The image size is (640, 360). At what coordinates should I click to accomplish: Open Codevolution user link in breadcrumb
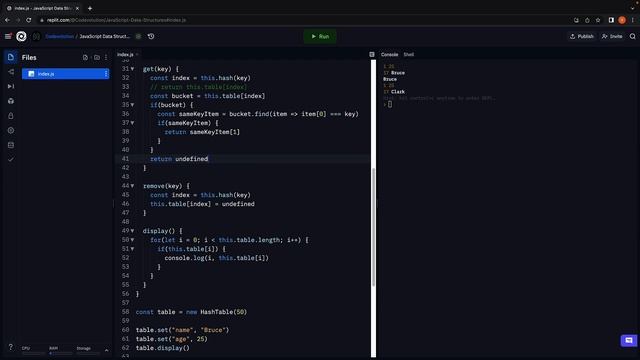click(x=60, y=36)
